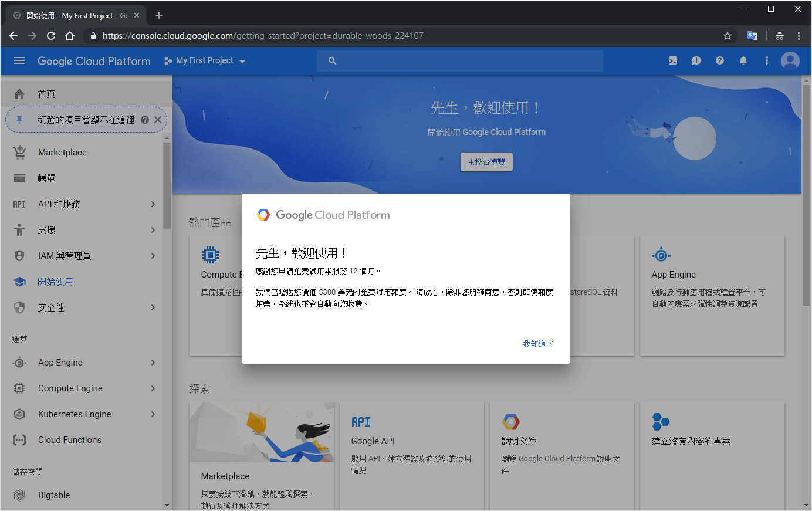
Task: Go to 首頁 home in sidebar
Action: pos(86,94)
